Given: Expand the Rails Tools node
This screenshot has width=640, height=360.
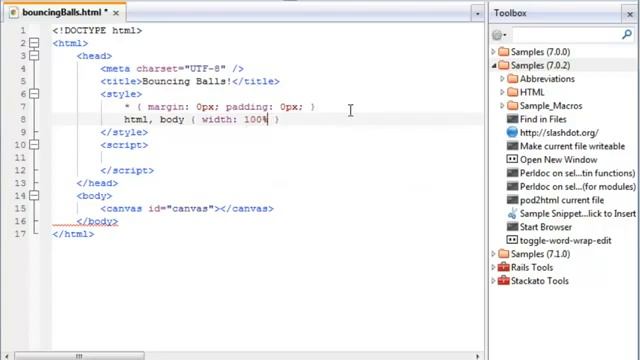Looking at the screenshot, I should click(x=493, y=267).
